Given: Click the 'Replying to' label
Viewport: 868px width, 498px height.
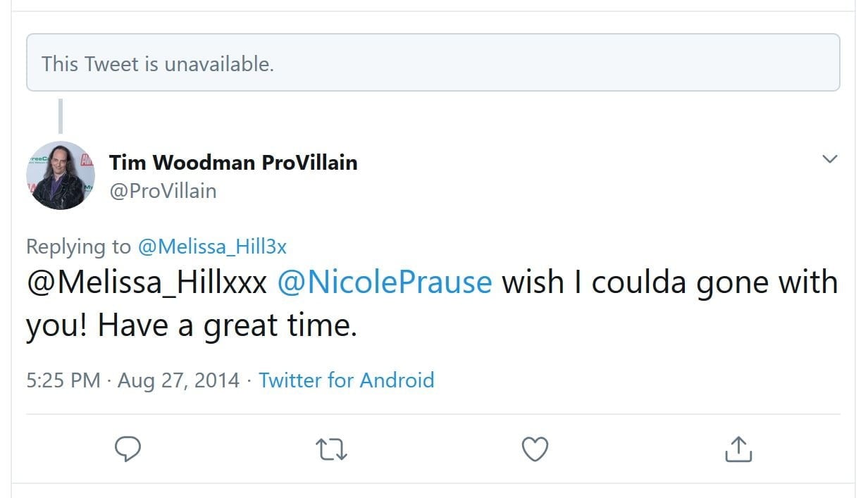Looking at the screenshot, I should click(x=78, y=247).
